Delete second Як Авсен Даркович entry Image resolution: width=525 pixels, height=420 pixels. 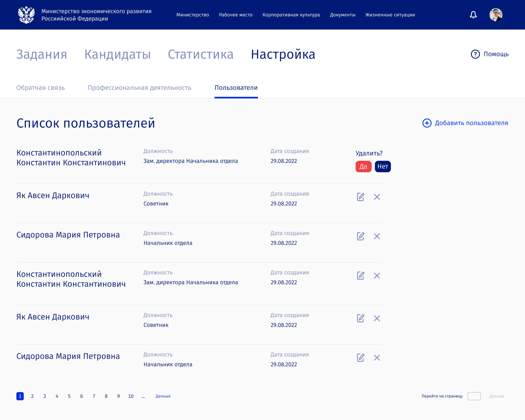pos(377,318)
